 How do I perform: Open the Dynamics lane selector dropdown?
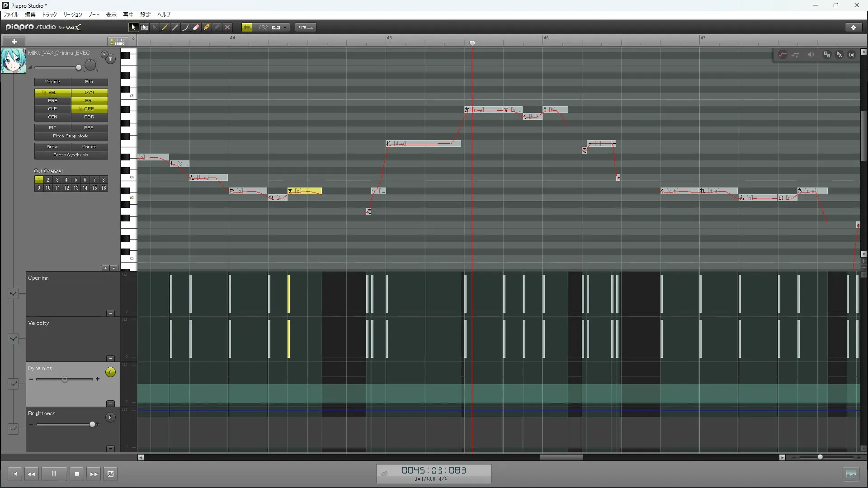pyautogui.click(x=13, y=384)
